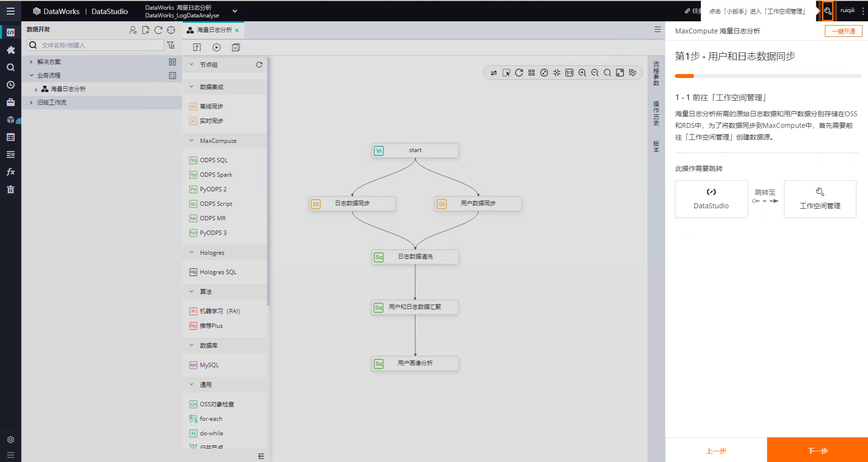Click the DataStudio jump card
This screenshot has height=462, width=868.
[x=711, y=199]
